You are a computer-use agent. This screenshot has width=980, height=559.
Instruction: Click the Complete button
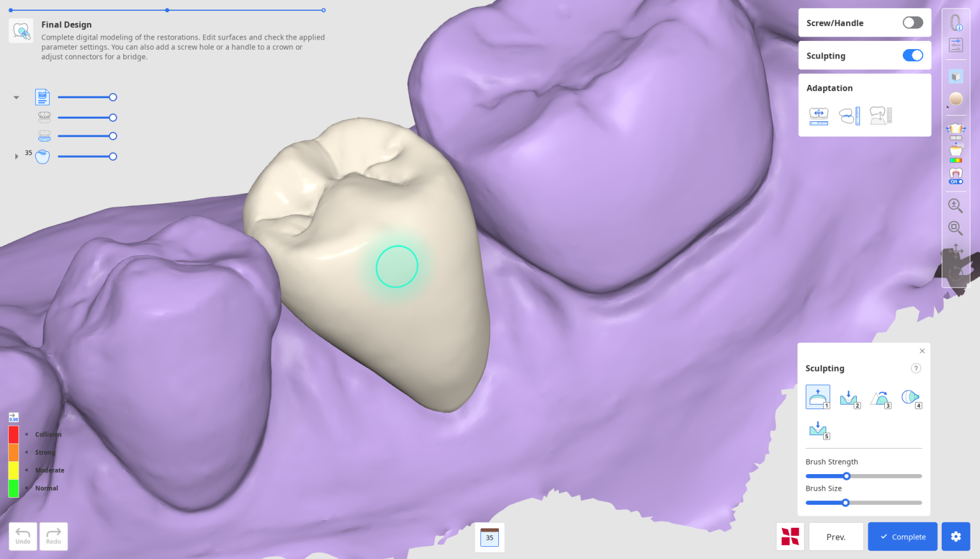click(x=902, y=537)
